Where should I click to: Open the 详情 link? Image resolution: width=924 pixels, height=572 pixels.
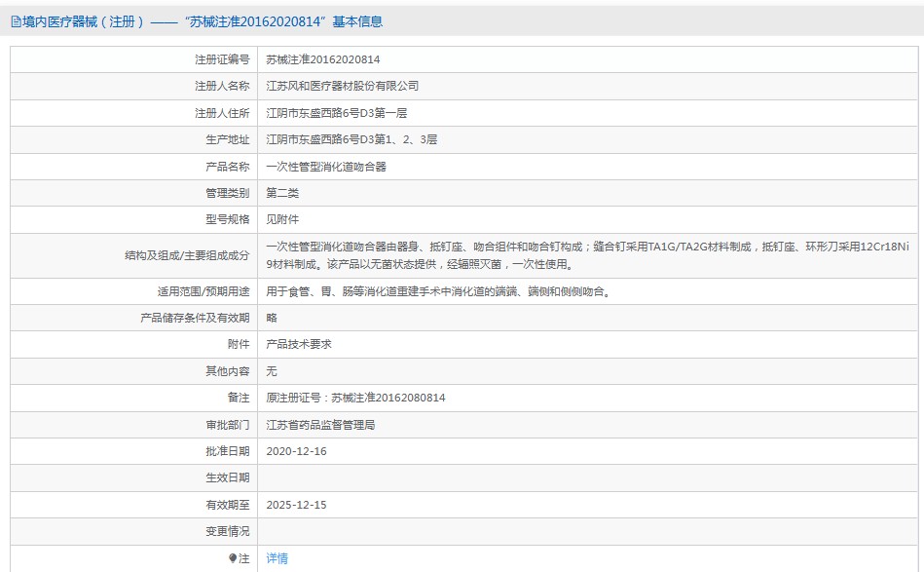[277, 558]
